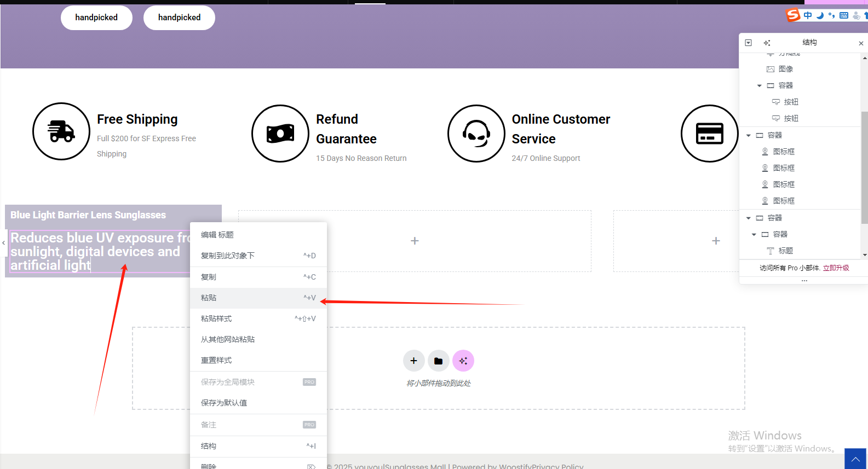Choose 保存为全局模块 from the context menu

pos(258,382)
